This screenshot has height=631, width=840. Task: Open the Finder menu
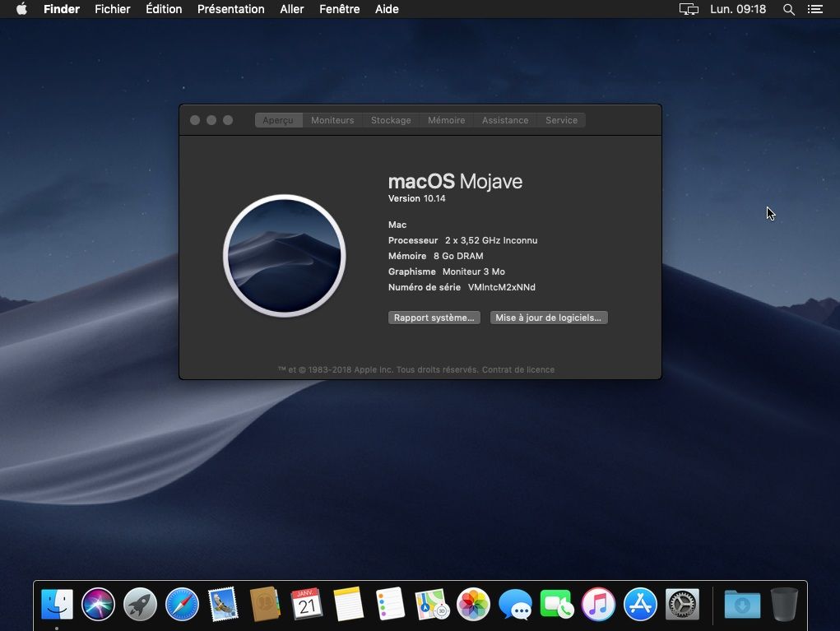coord(62,9)
